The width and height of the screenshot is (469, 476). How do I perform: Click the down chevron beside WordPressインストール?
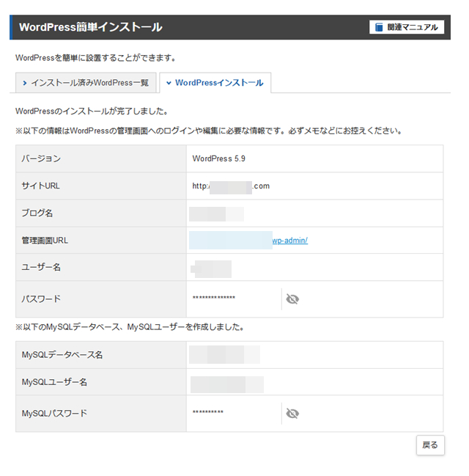(x=169, y=83)
